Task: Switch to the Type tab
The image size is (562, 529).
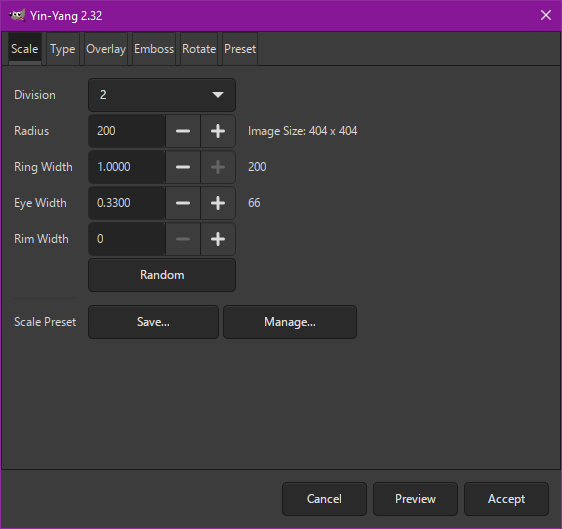Action: tap(63, 49)
